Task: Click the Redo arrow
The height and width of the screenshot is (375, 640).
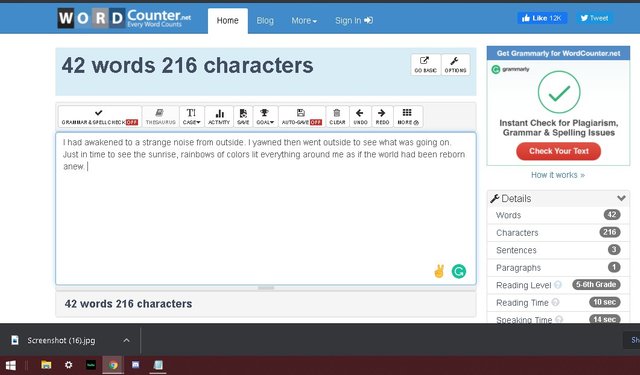Action: (x=382, y=116)
